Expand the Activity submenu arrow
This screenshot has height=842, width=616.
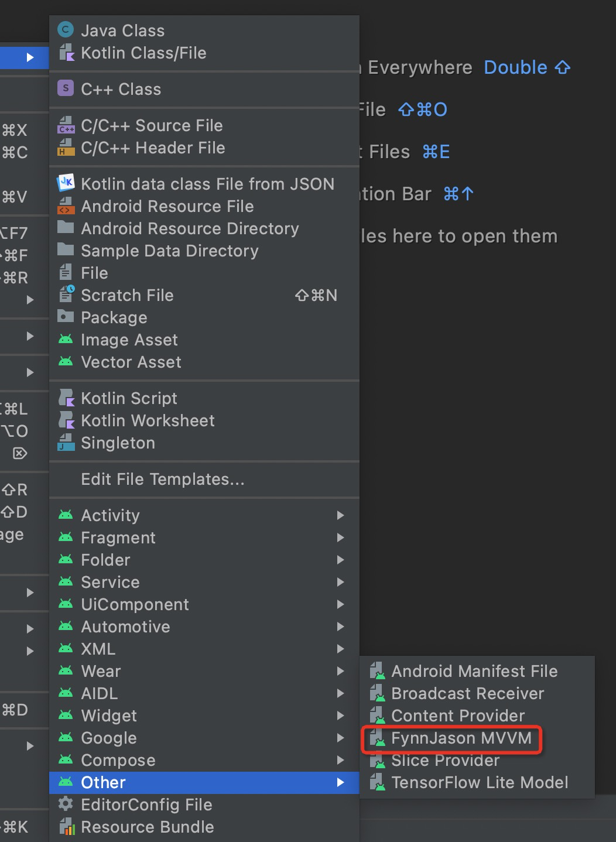pyautogui.click(x=340, y=515)
